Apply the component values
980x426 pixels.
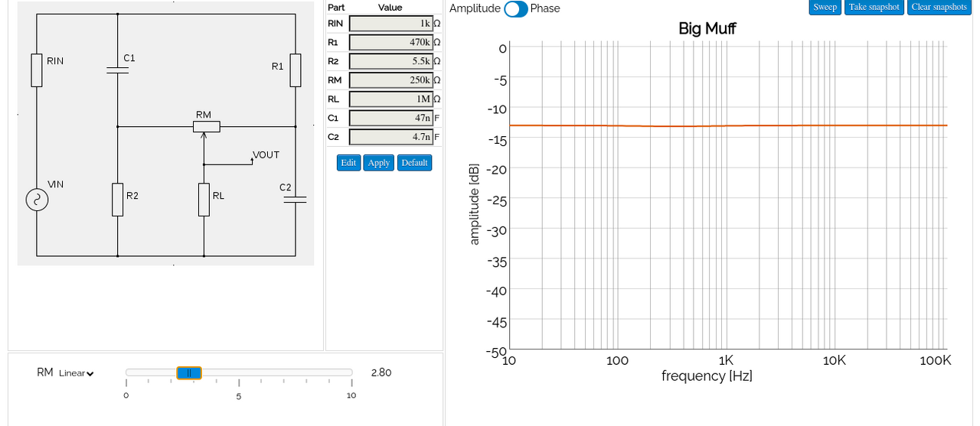coord(378,163)
